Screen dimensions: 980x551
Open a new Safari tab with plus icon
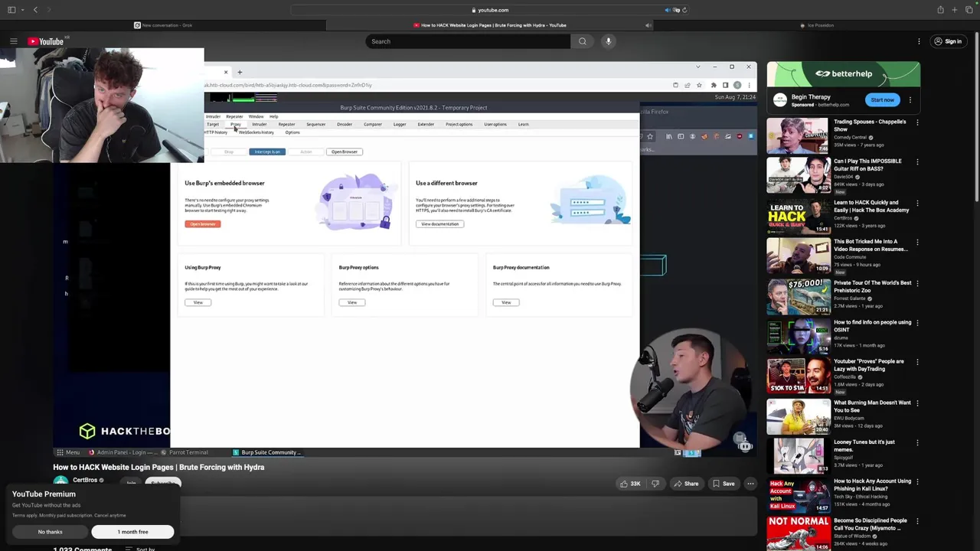954,10
